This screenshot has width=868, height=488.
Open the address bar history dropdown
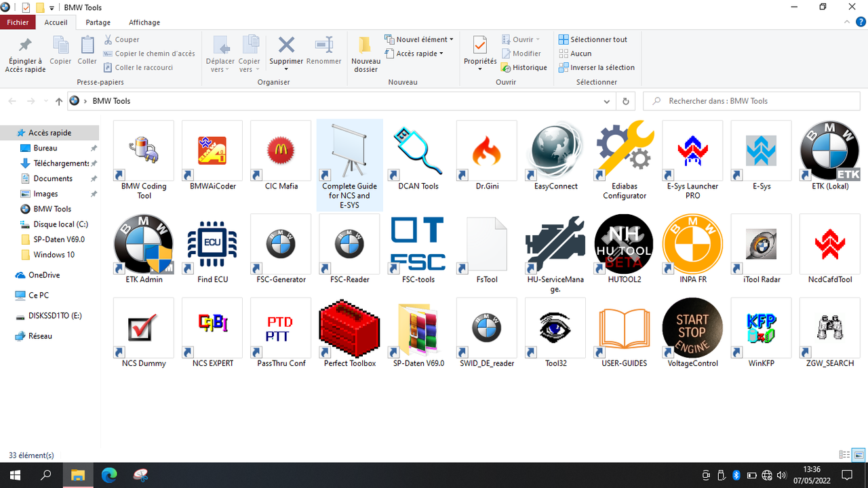coord(607,101)
